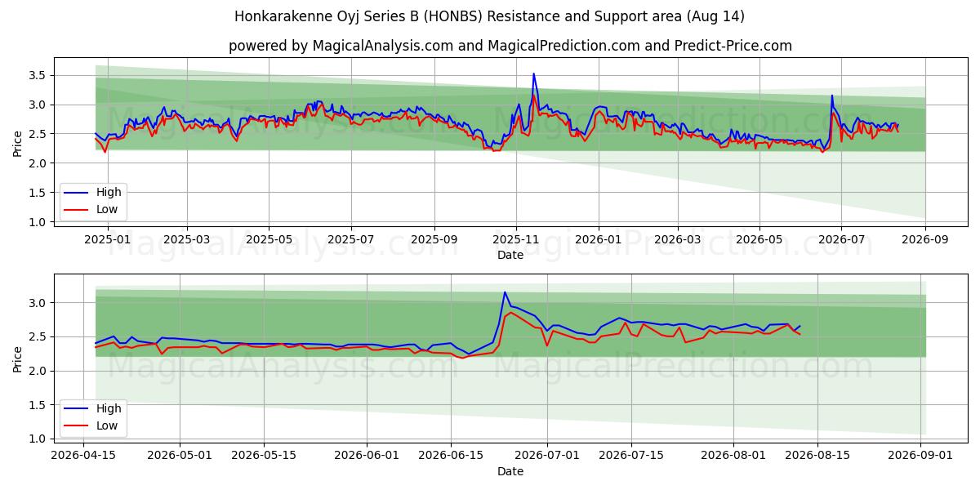Screen dimensions: 980x490
Task: Click the '2025-05' x-axis label
Action: (269, 239)
